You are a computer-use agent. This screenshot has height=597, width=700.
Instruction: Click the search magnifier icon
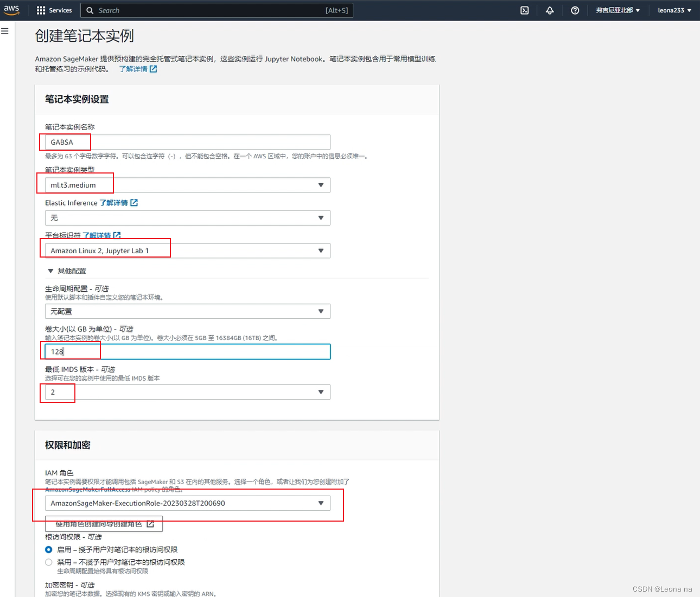click(x=90, y=10)
